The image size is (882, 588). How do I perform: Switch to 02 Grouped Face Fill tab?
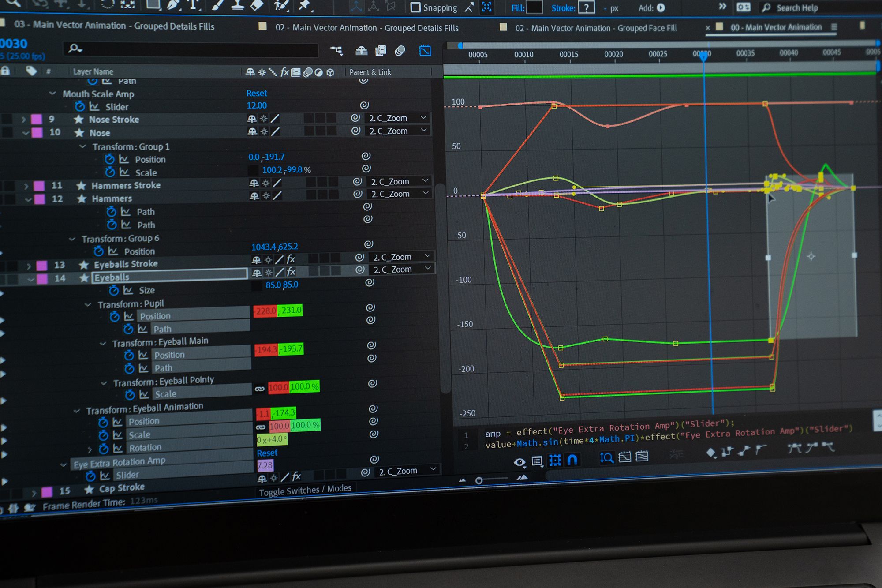coord(596,28)
